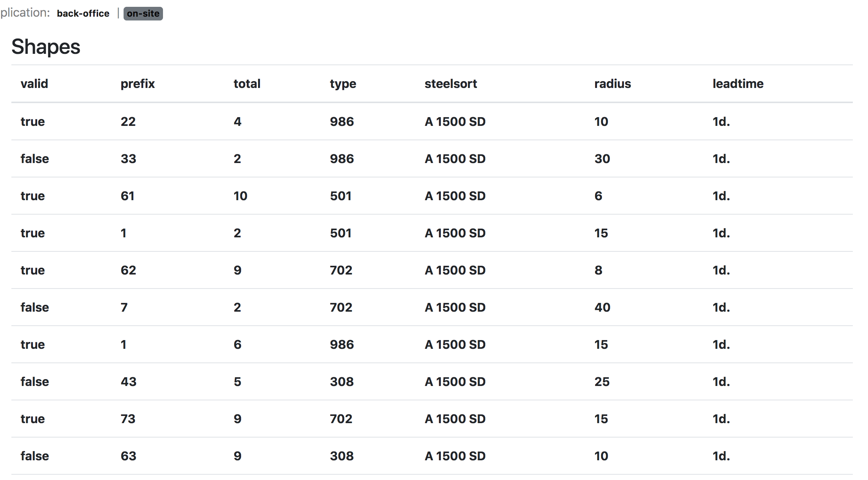Click the steelsort column header

(x=450, y=84)
